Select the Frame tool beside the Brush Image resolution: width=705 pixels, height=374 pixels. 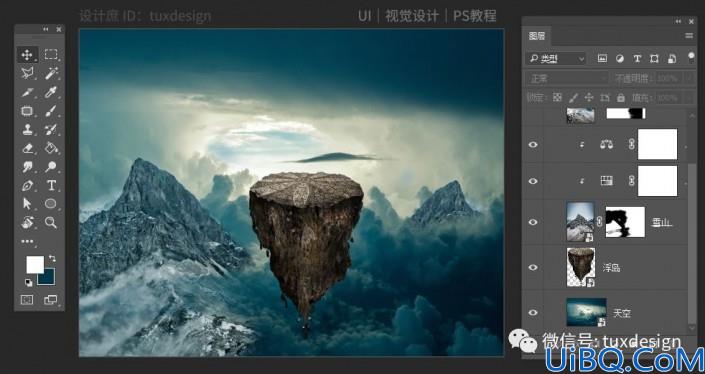tap(27, 111)
